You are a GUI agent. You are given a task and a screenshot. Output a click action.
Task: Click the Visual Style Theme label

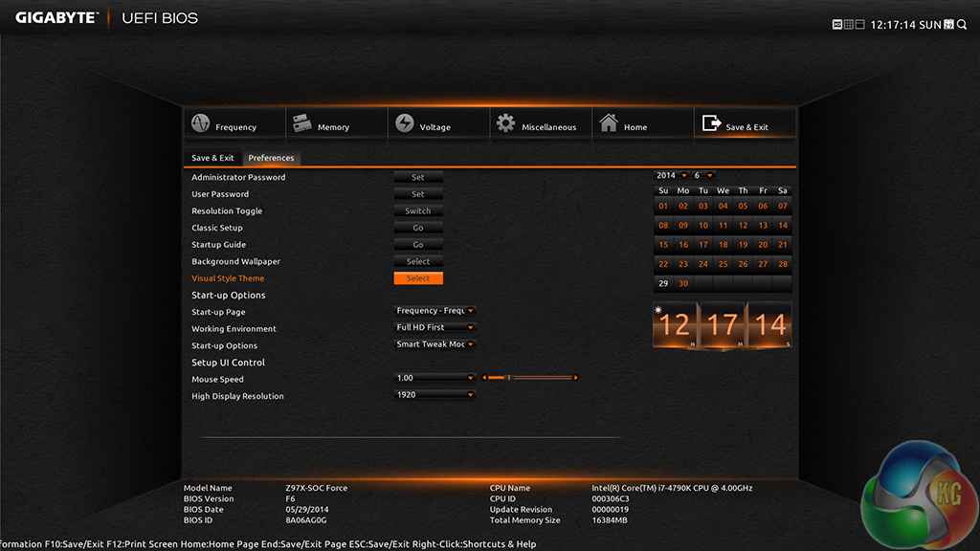[x=228, y=278]
